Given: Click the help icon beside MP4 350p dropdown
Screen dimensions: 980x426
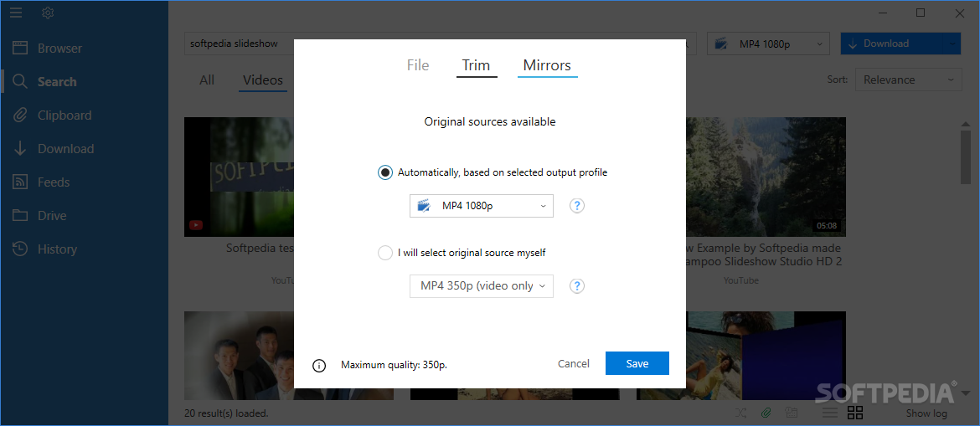Looking at the screenshot, I should 576,286.
